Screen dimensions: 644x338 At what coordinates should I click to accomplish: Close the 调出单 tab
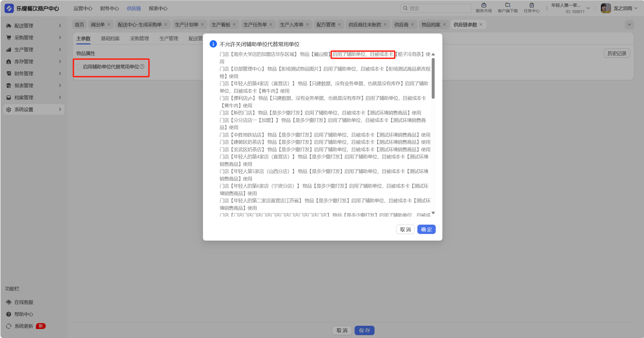coord(109,24)
